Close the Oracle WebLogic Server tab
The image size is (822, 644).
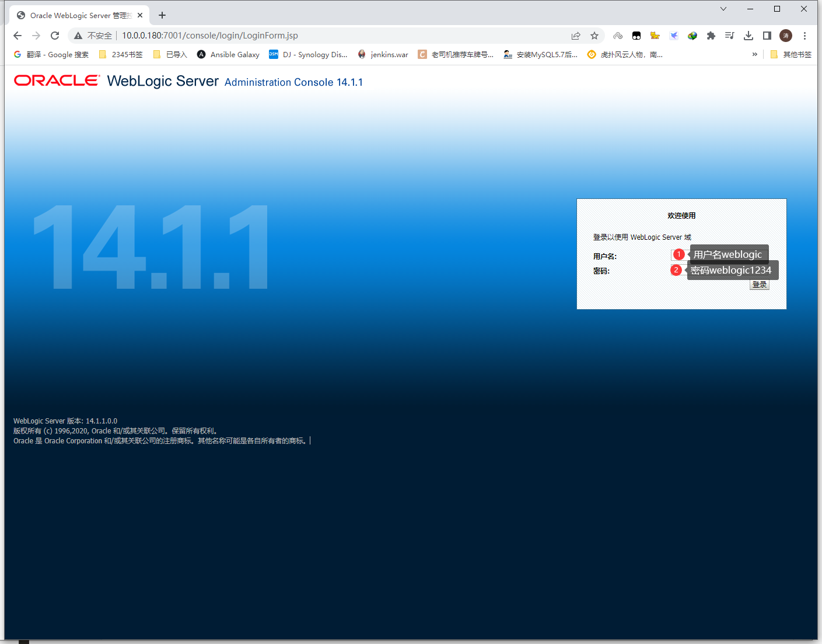coord(140,16)
